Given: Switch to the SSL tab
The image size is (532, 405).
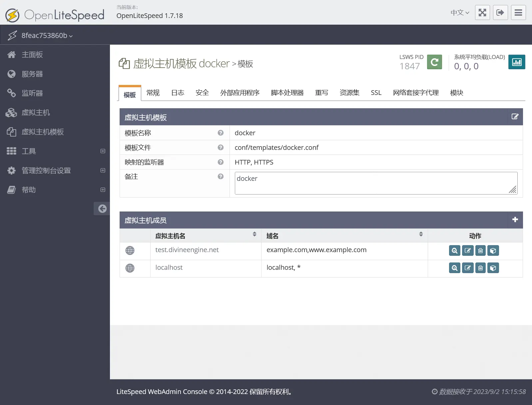Looking at the screenshot, I should click(x=376, y=93).
